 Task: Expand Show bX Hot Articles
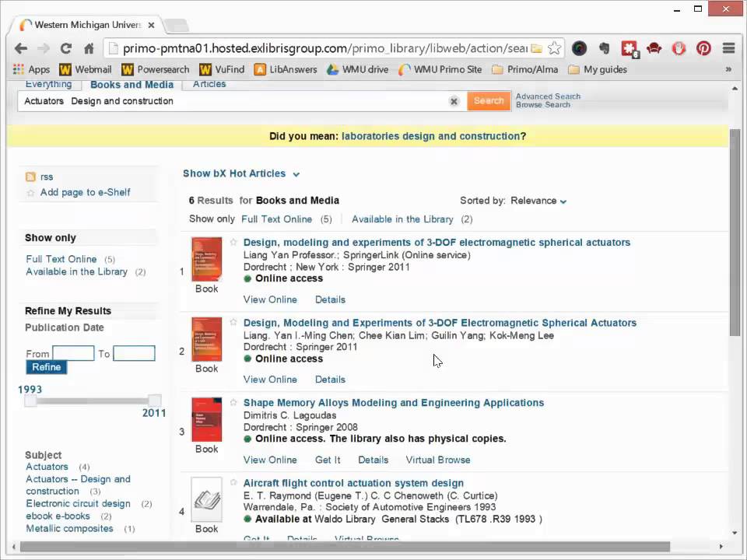pyautogui.click(x=241, y=173)
